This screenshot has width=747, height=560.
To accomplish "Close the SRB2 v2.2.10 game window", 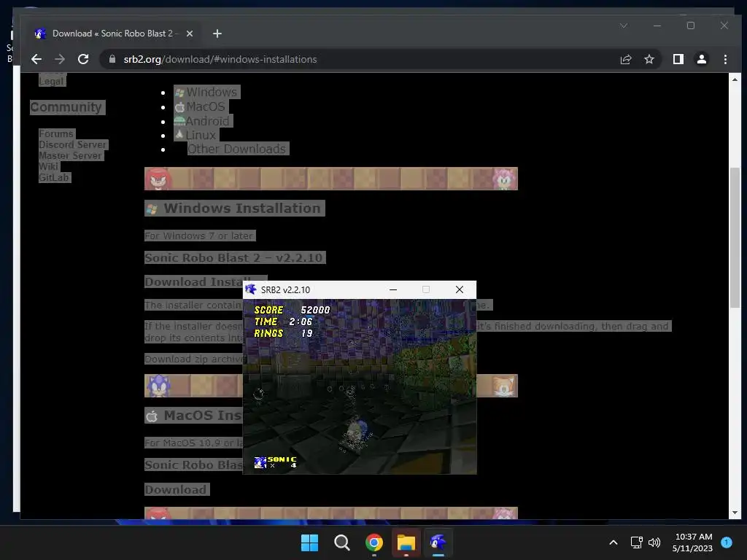I will pos(460,289).
